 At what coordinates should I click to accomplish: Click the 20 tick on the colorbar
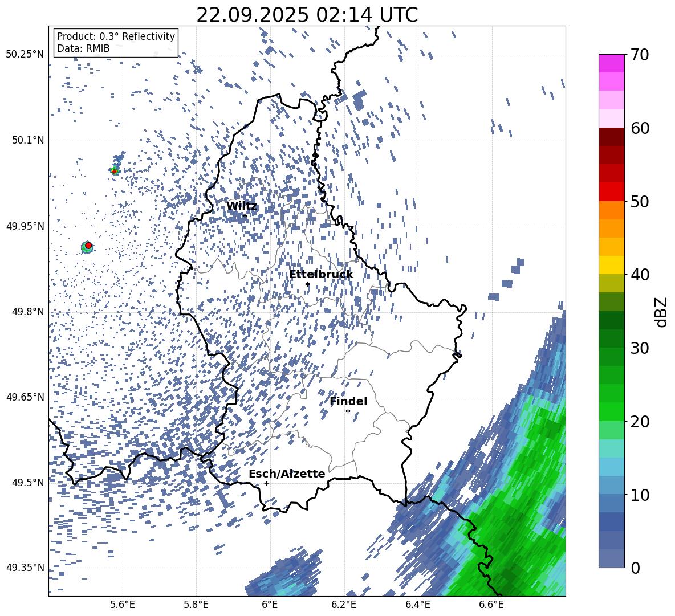(640, 422)
